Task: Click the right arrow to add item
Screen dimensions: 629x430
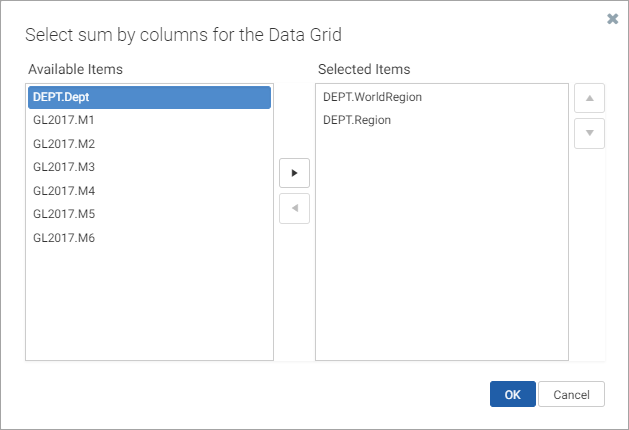Action: (x=294, y=173)
